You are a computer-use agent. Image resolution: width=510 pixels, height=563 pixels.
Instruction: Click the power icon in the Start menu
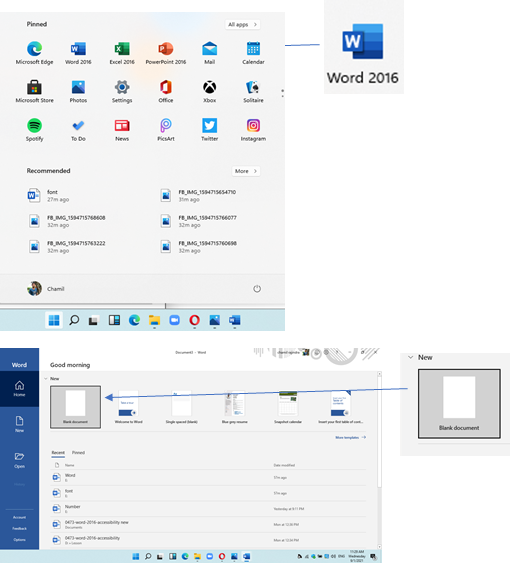click(257, 289)
